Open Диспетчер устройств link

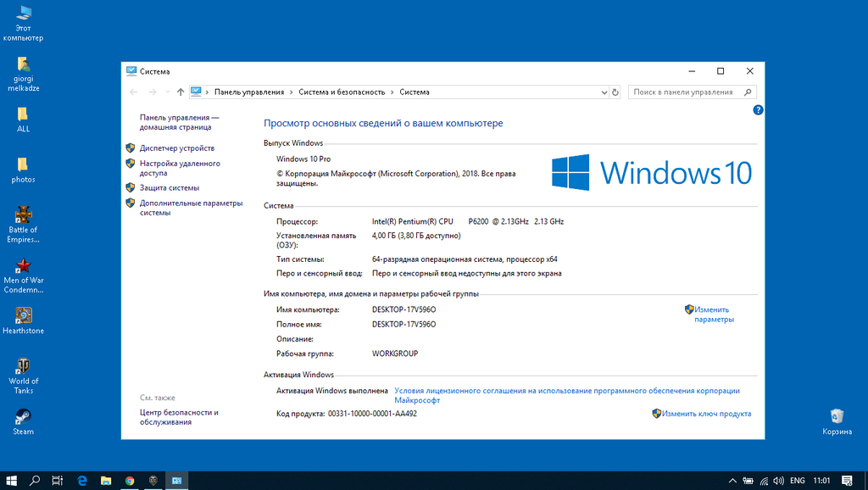[x=176, y=148]
